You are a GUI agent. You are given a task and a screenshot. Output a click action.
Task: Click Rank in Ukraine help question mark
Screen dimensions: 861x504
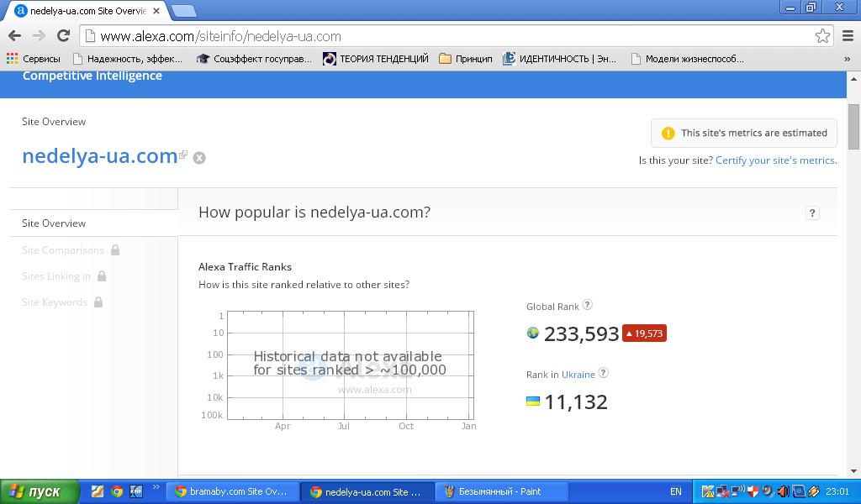[x=603, y=373]
